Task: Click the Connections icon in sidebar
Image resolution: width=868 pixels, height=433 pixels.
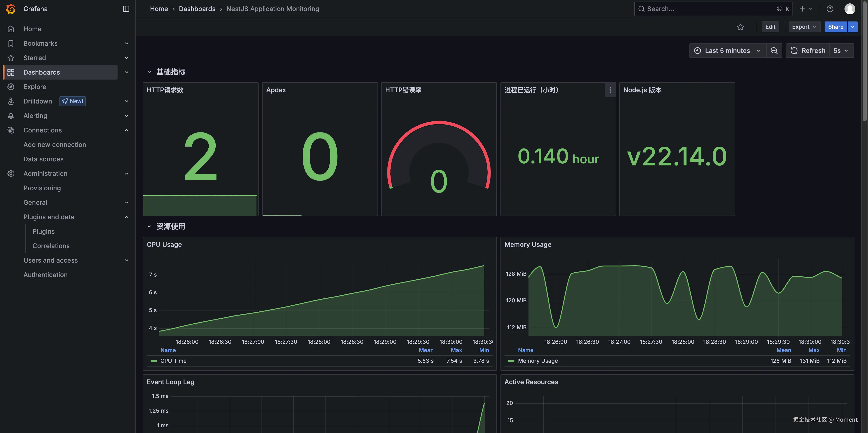Action: [x=11, y=130]
